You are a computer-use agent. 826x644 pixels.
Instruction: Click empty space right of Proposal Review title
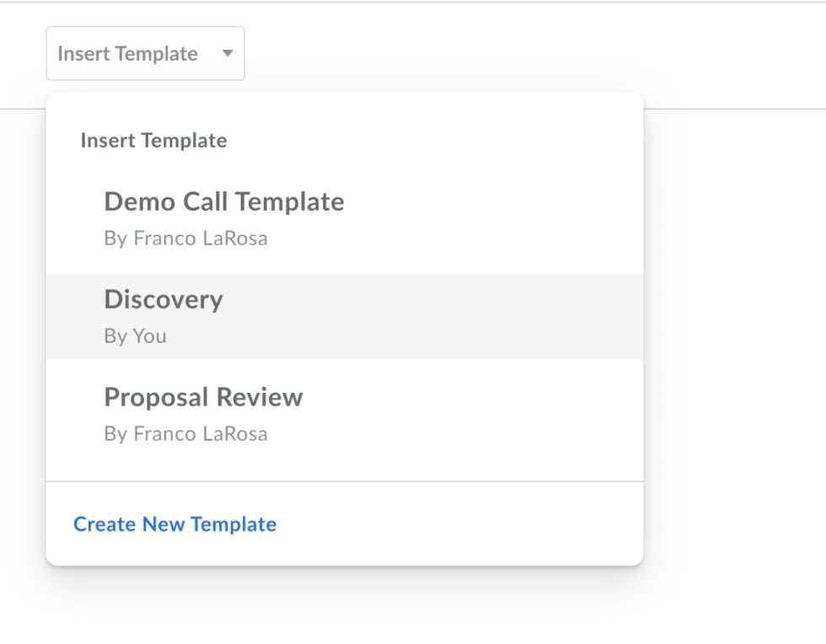(x=469, y=397)
